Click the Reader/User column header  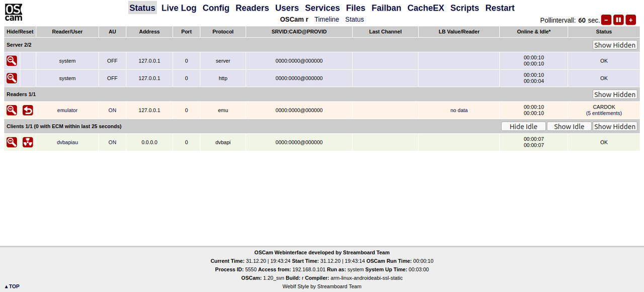click(x=67, y=32)
